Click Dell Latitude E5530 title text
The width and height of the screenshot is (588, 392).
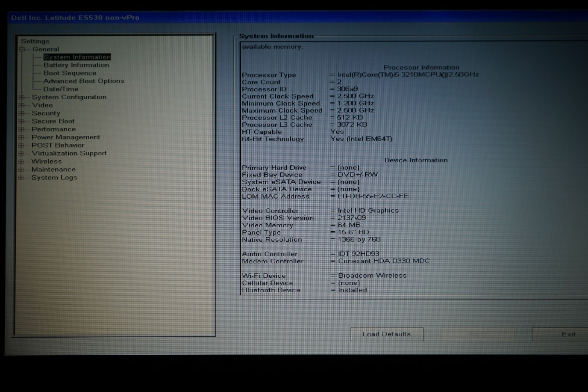[x=75, y=18]
